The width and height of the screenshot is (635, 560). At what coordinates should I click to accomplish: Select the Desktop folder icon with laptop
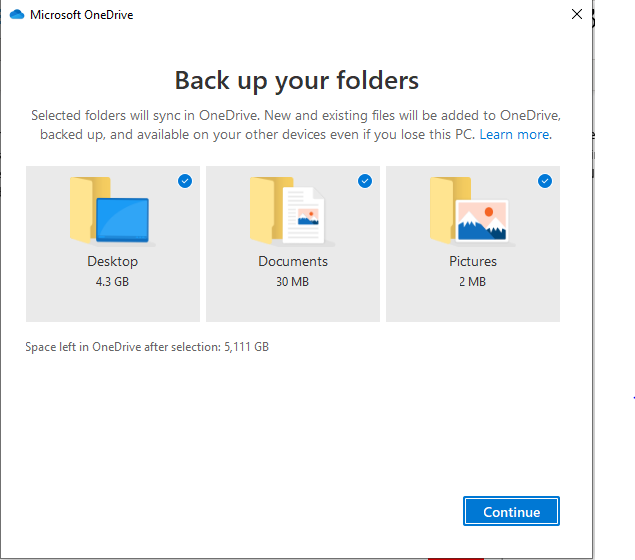pyautogui.click(x=111, y=211)
